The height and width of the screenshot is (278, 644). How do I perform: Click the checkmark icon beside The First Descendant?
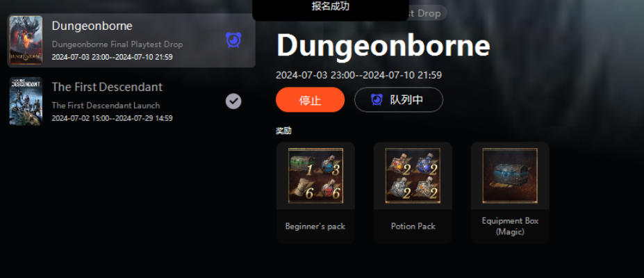(x=233, y=101)
